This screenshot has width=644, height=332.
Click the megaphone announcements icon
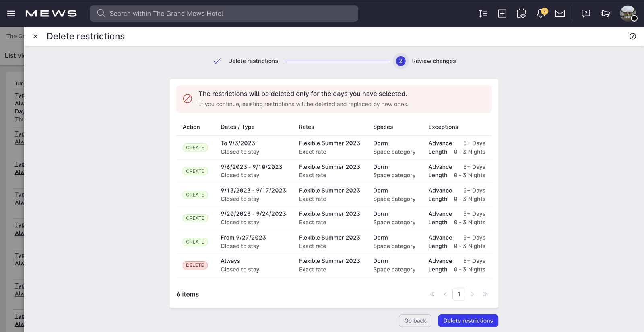pos(605,14)
